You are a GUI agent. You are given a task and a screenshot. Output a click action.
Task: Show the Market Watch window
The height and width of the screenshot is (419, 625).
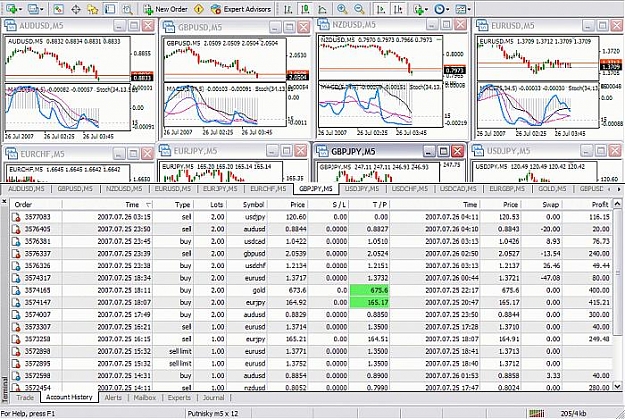(x=58, y=9)
